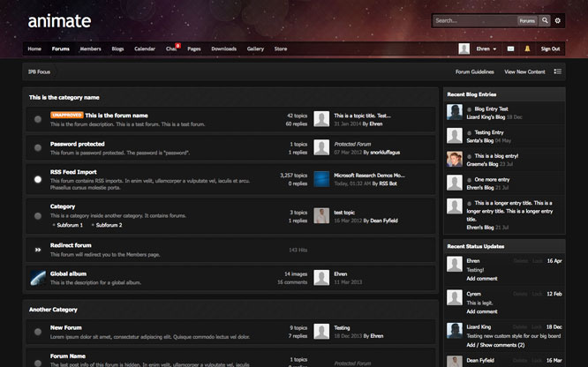Toggle read marker for New Forum
Image resolution: width=588 pixels, height=367 pixels.
click(38, 332)
